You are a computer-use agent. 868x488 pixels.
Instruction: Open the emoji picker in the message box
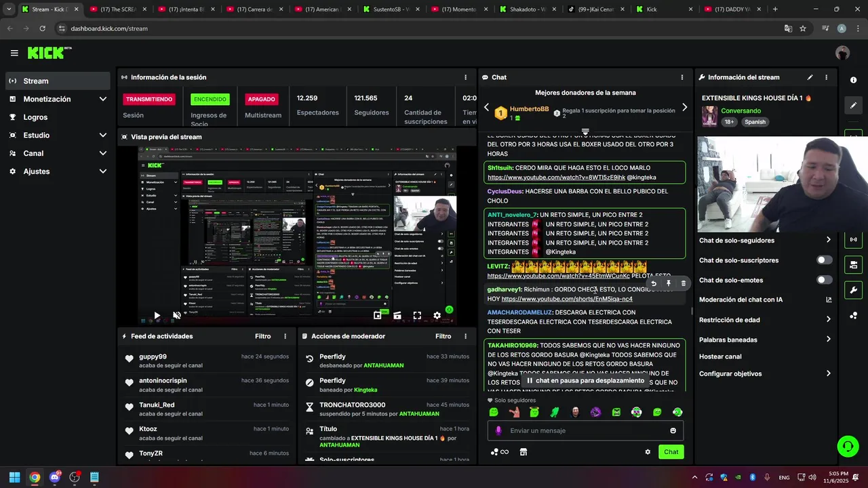pos(673,430)
